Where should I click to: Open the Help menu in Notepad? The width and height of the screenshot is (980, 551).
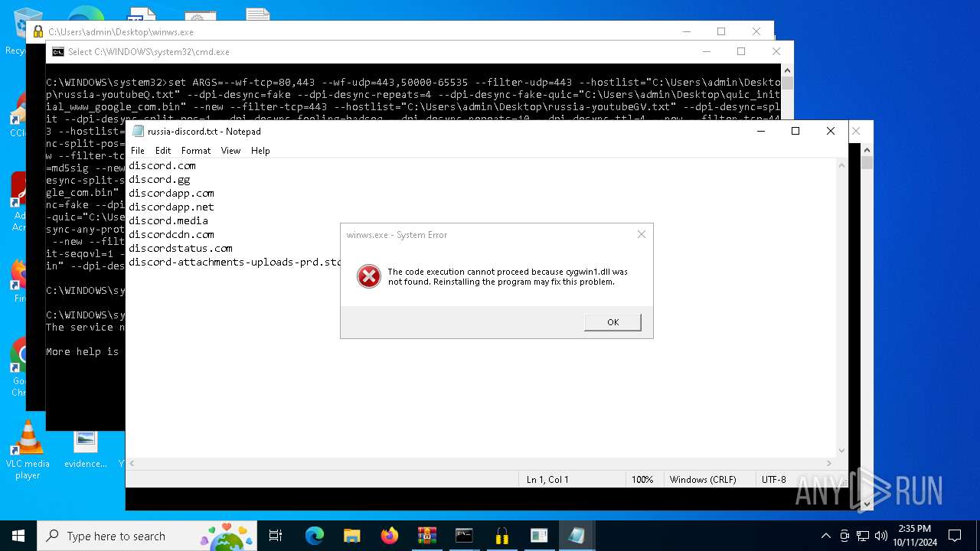[260, 151]
